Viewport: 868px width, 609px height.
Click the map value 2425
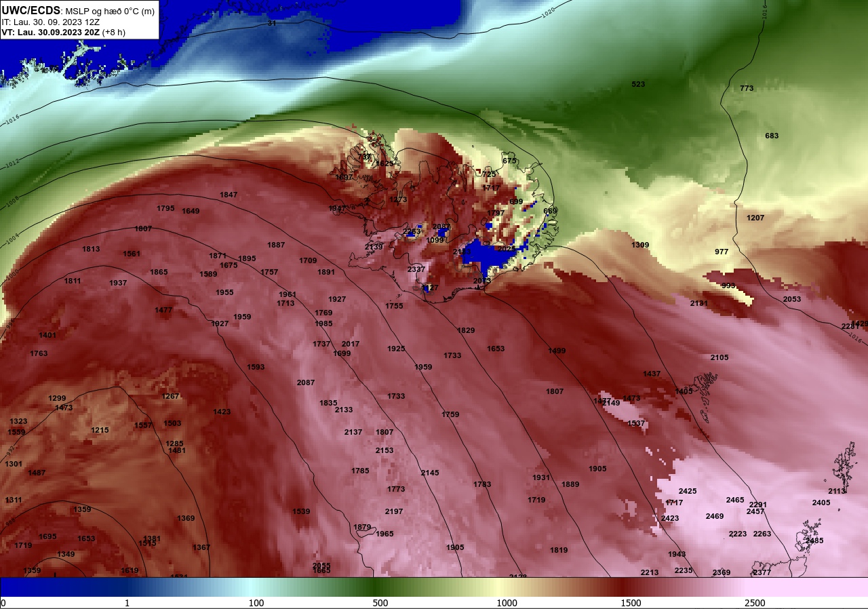coord(688,491)
